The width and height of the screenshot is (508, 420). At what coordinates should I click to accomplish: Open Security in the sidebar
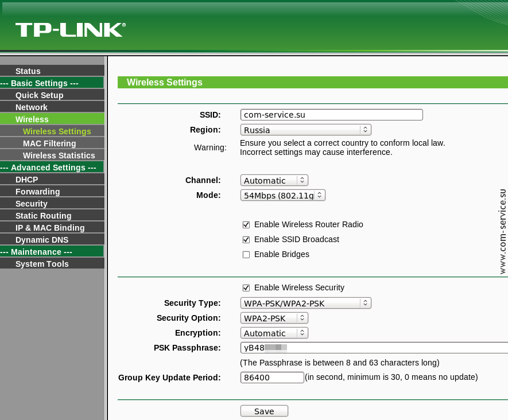click(52, 203)
